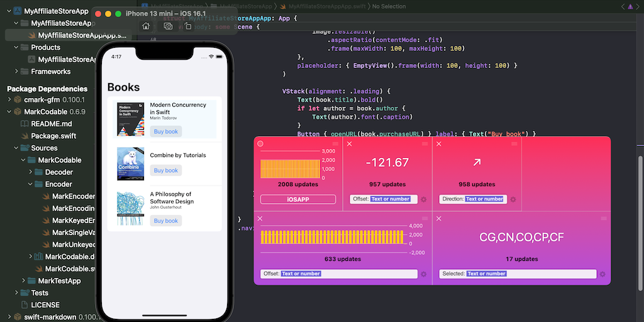Click the drag handle on CG,CN,CO,CP,CF widget
This screenshot has width=644, height=322.
tap(604, 218)
